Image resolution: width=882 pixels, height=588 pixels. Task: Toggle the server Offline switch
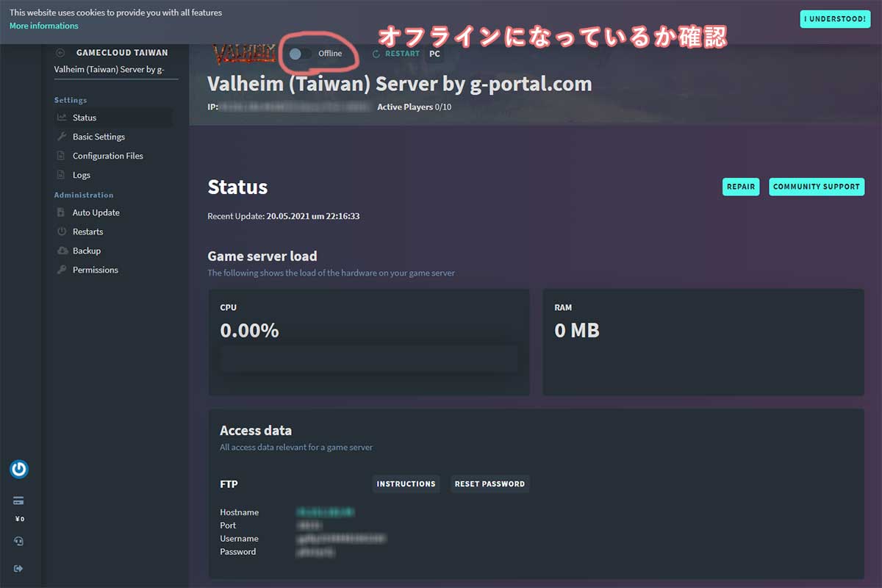click(x=301, y=54)
